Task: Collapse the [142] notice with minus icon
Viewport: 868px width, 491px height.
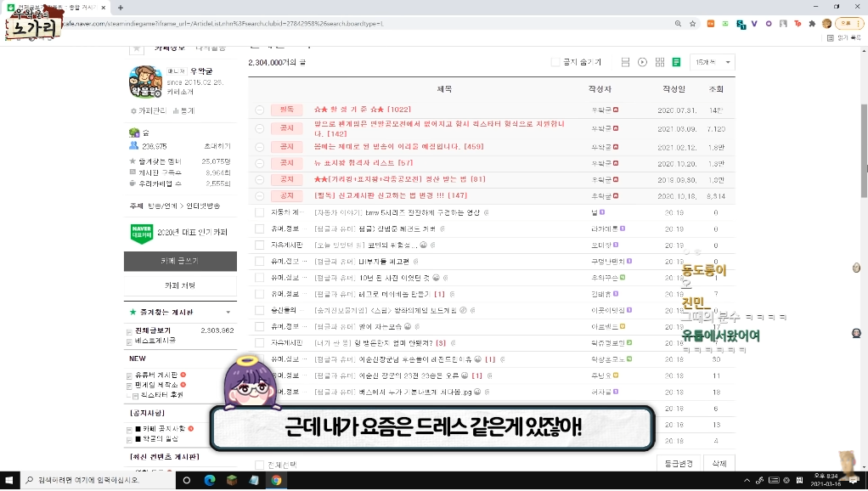Action: point(259,128)
